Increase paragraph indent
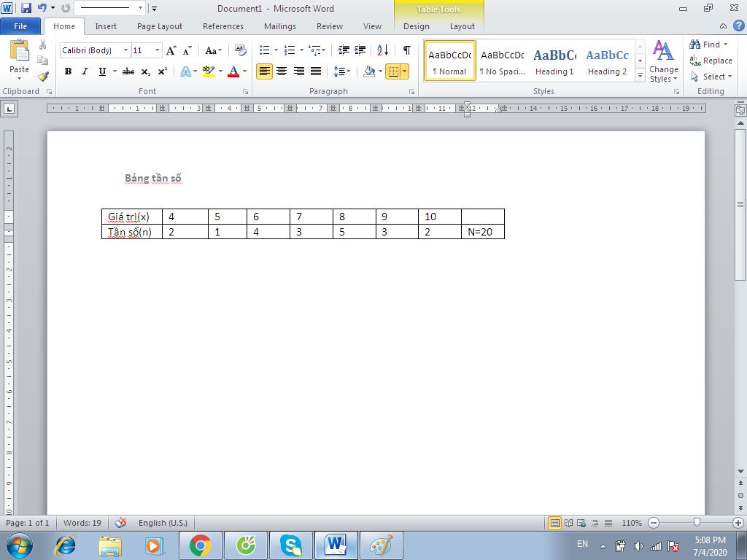 [x=360, y=50]
